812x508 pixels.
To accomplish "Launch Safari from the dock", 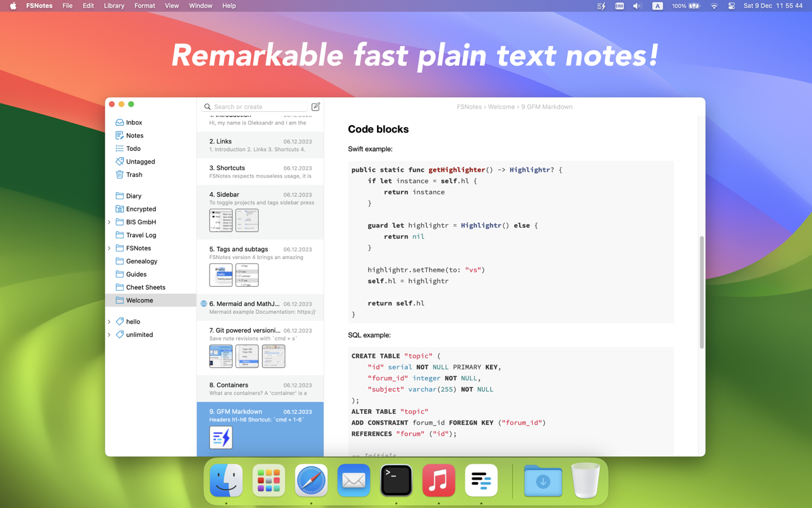I will pyautogui.click(x=311, y=481).
